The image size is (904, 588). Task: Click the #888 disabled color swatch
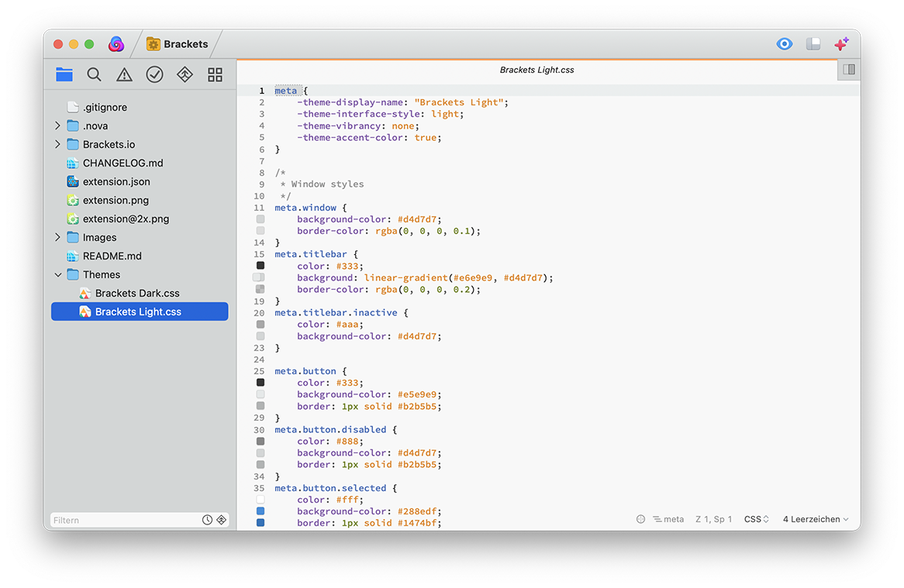click(x=261, y=441)
